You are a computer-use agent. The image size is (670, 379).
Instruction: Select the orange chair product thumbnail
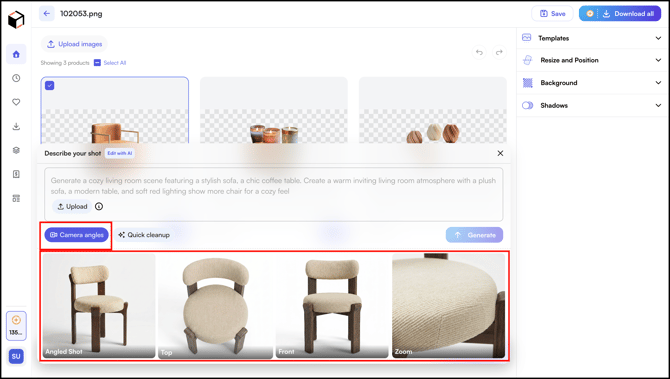(x=115, y=111)
